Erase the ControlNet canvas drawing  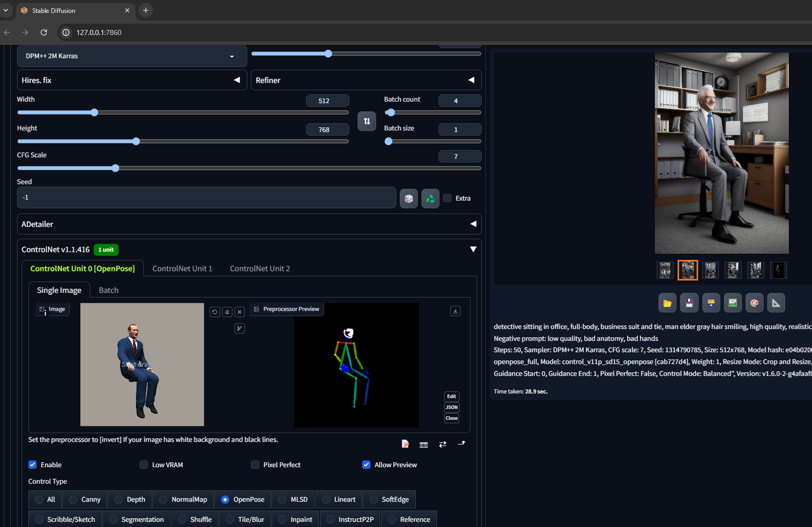click(x=227, y=312)
